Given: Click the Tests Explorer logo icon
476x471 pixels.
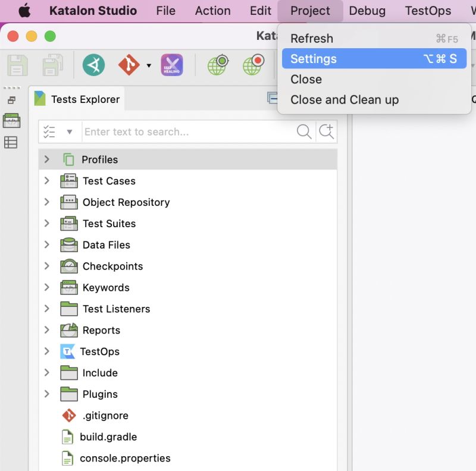Looking at the screenshot, I should coord(40,98).
